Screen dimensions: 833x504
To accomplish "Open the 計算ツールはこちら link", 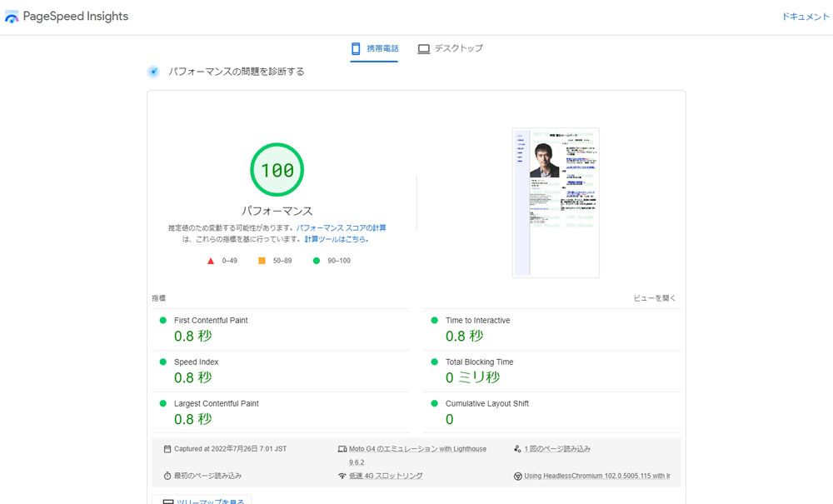I will click(x=337, y=240).
